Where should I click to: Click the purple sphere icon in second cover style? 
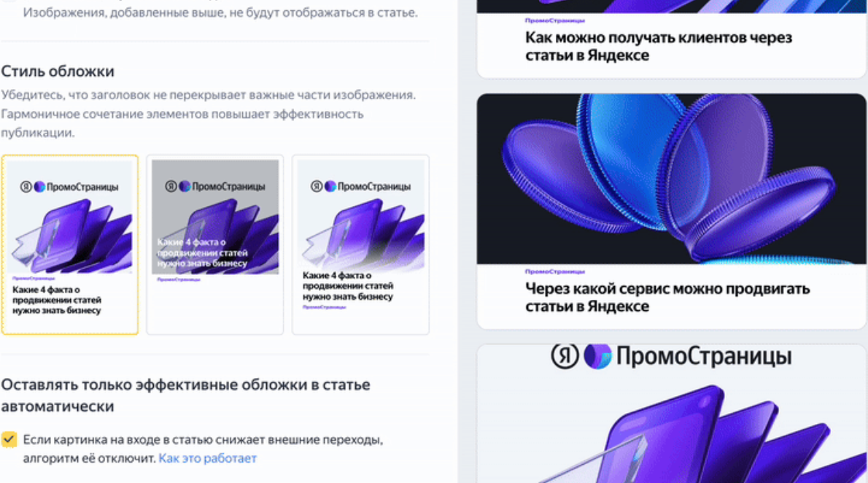tap(185, 186)
